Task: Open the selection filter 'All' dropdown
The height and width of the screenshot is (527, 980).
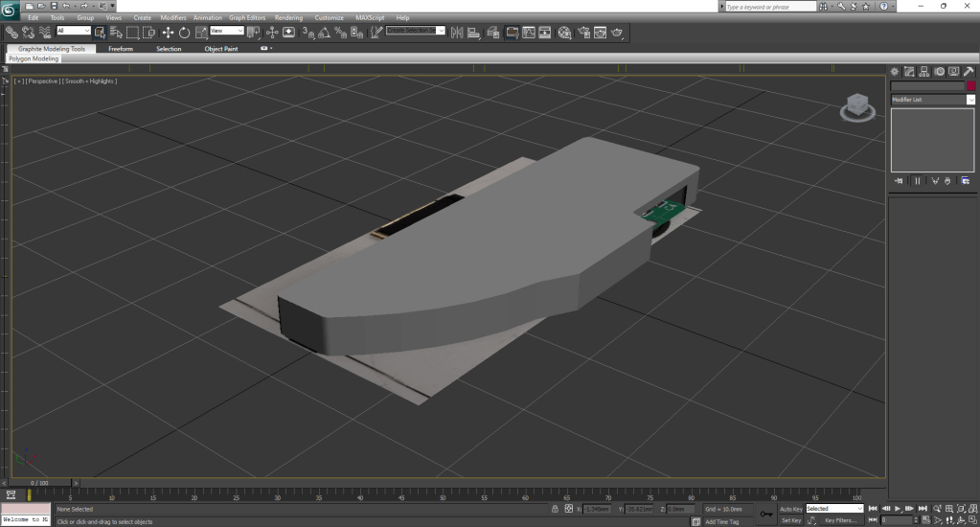Action: pos(73,31)
